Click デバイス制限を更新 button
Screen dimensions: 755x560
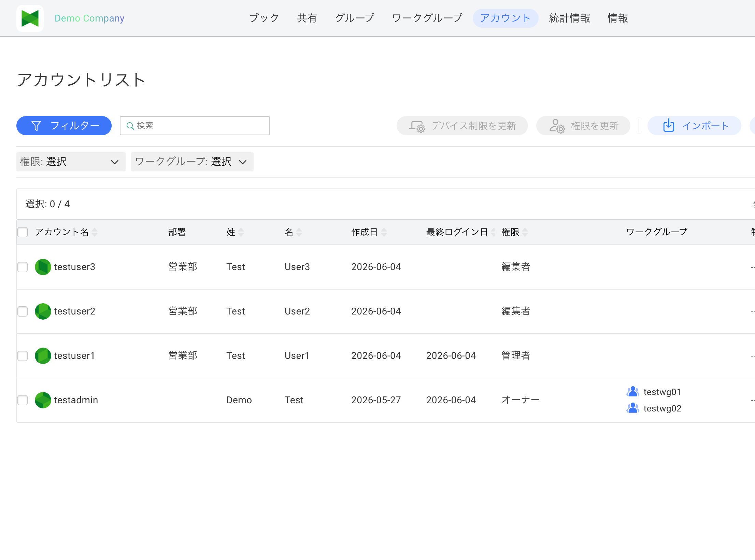[462, 126]
